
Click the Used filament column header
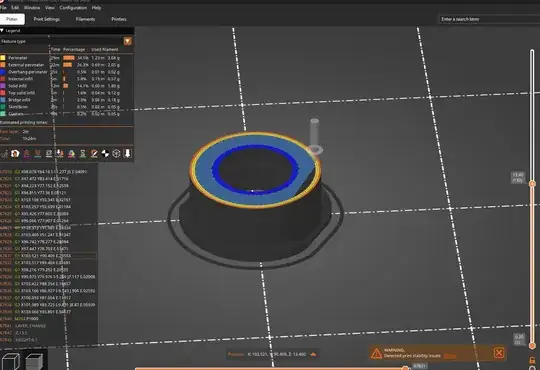pyautogui.click(x=105, y=50)
